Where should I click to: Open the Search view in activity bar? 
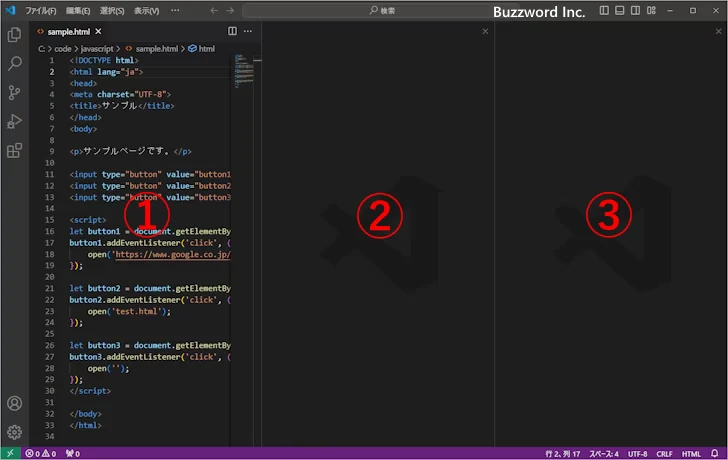(14, 63)
